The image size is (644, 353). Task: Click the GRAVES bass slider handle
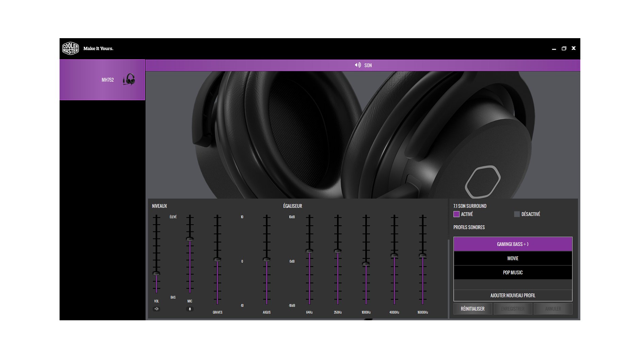(217, 259)
